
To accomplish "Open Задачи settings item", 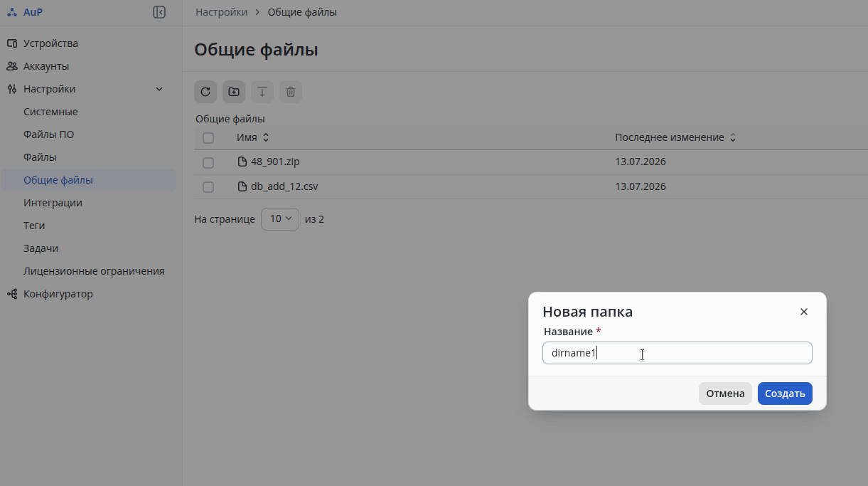I will click(41, 248).
